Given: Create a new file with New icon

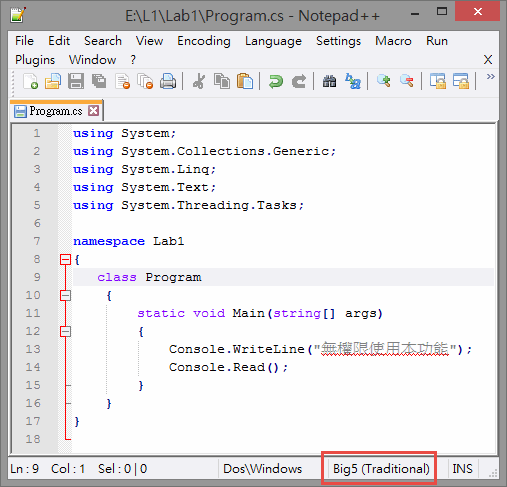Looking at the screenshot, I should point(30,81).
